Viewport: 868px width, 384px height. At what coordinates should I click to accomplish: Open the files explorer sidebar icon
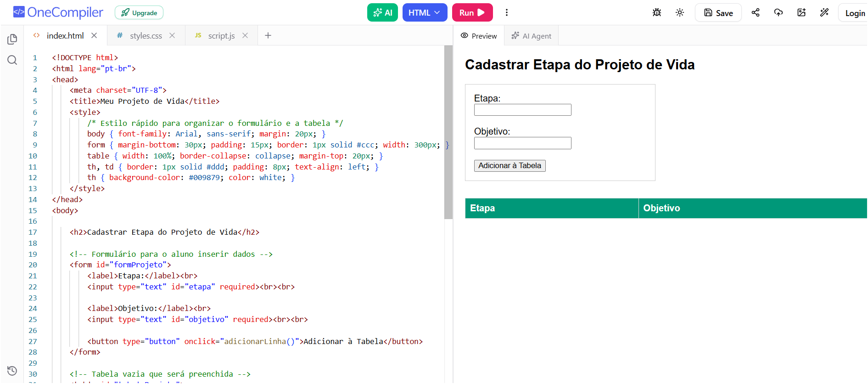point(12,39)
